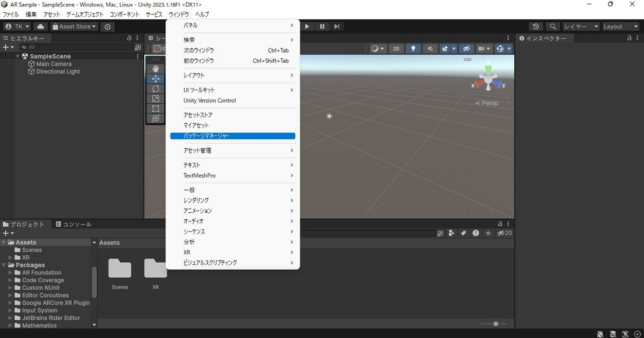644x338 pixels.
Task: Select Directional Light in Hierarchy
Action: point(58,71)
